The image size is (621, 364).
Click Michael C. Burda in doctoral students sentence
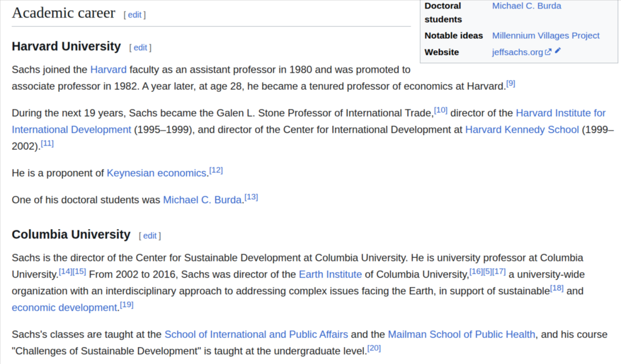click(202, 200)
